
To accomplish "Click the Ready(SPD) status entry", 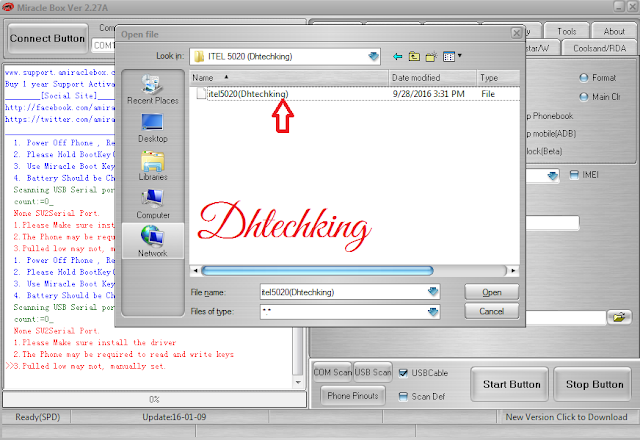I will (38, 417).
